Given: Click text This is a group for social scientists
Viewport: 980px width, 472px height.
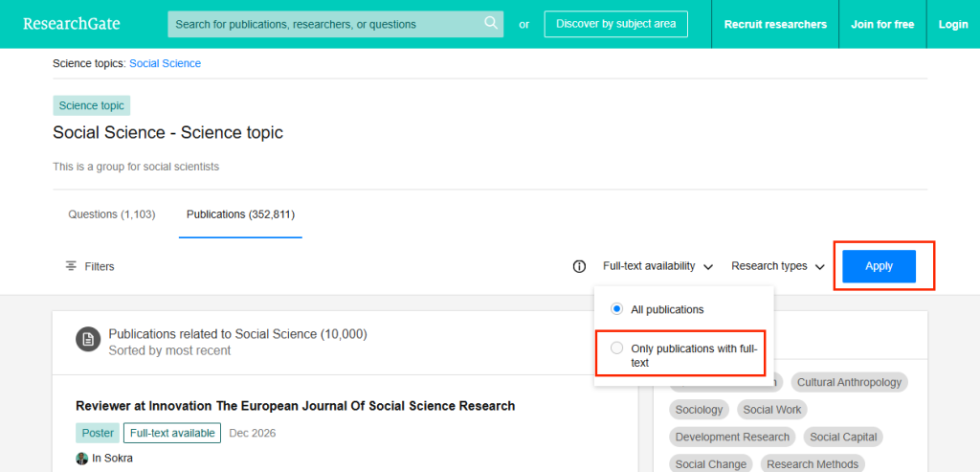Looking at the screenshot, I should pos(136,167).
